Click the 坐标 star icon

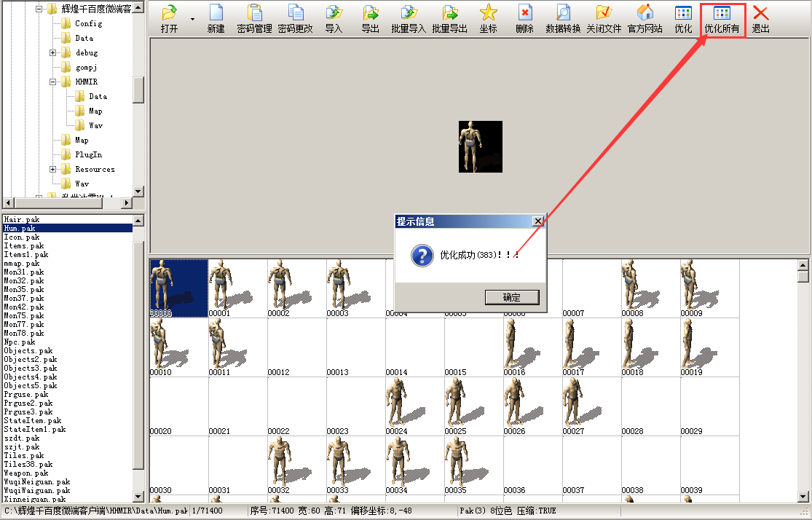click(489, 19)
